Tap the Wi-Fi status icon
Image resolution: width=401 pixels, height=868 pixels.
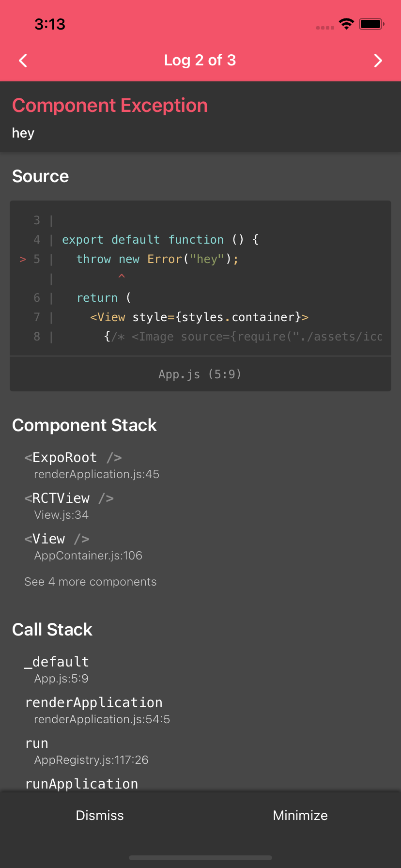(x=346, y=24)
